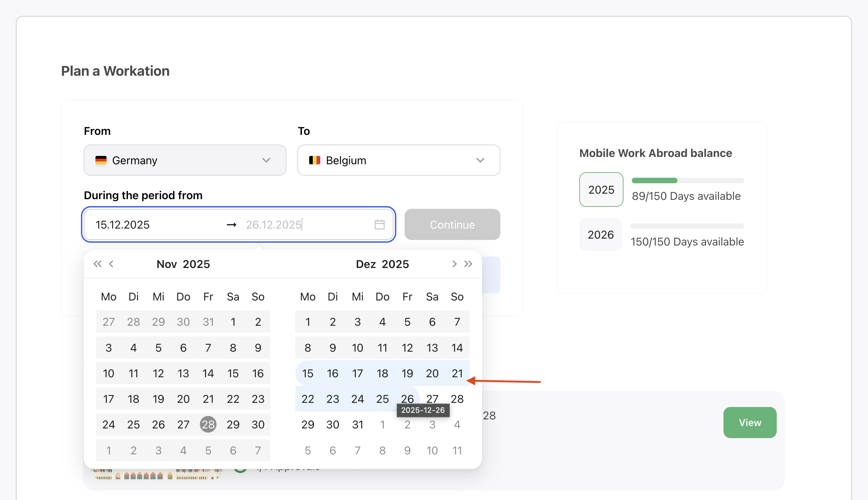This screenshot has width=868, height=500.
Task: Click the calendar icon in date field
Action: pos(379,225)
